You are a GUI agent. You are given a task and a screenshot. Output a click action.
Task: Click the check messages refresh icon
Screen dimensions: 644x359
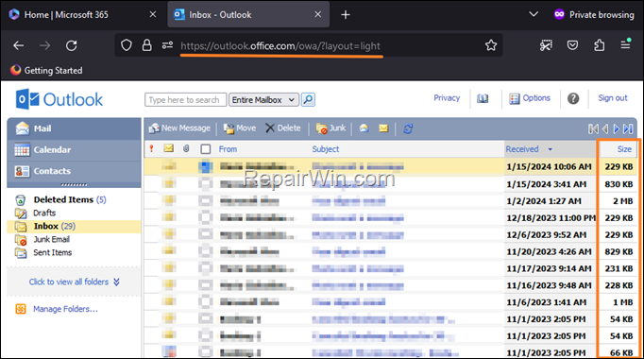tap(408, 128)
